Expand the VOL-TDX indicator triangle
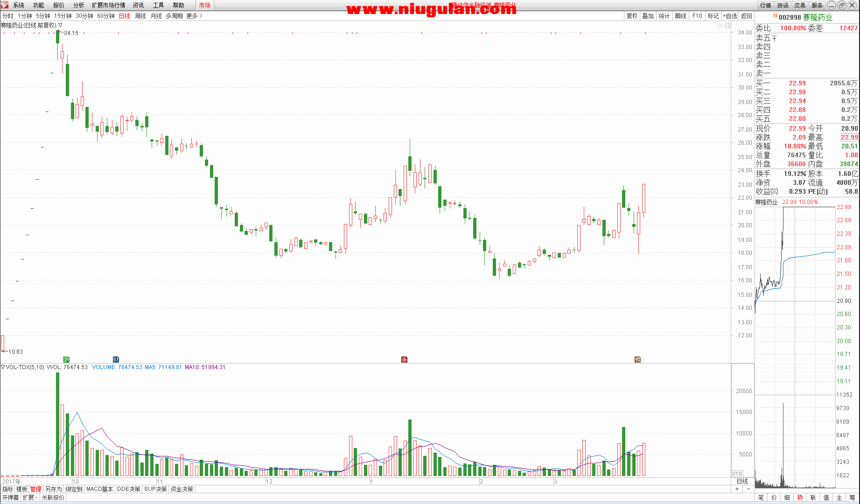860x504 pixels. (3, 367)
